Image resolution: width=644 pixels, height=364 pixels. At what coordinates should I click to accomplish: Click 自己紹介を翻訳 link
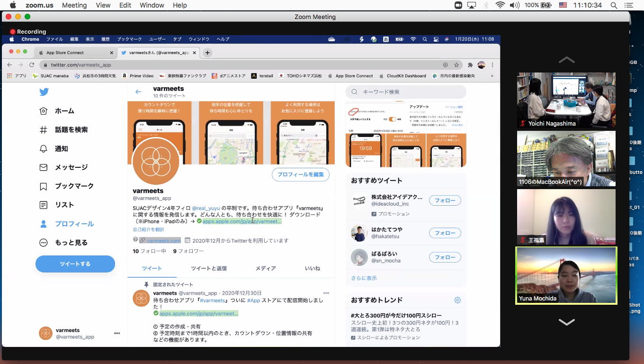pos(148,230)
